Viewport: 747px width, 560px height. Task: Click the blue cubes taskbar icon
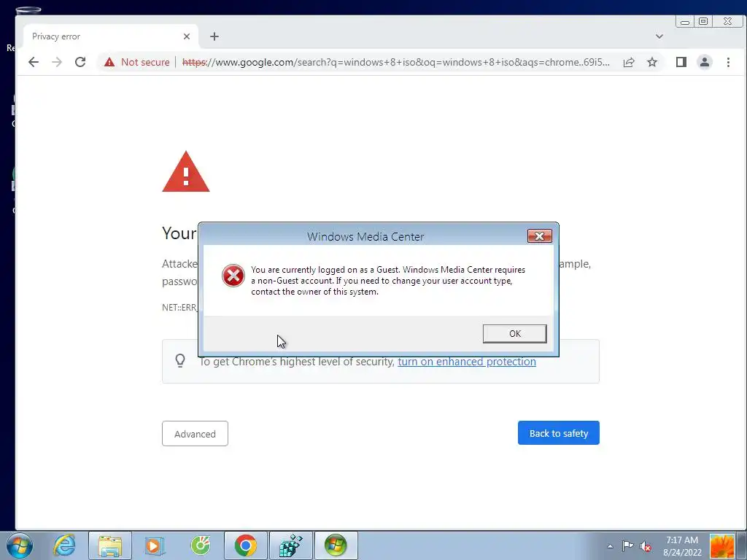[291, 545]
